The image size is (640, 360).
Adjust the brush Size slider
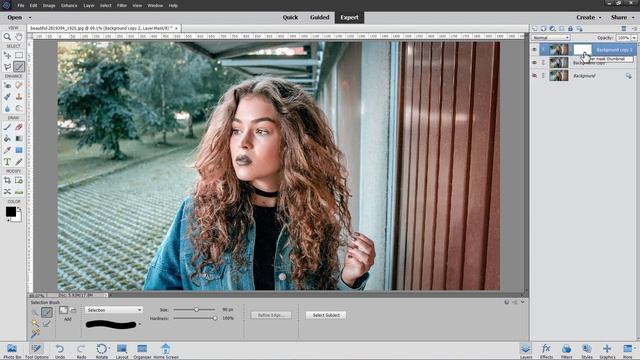tap(196, 310)
